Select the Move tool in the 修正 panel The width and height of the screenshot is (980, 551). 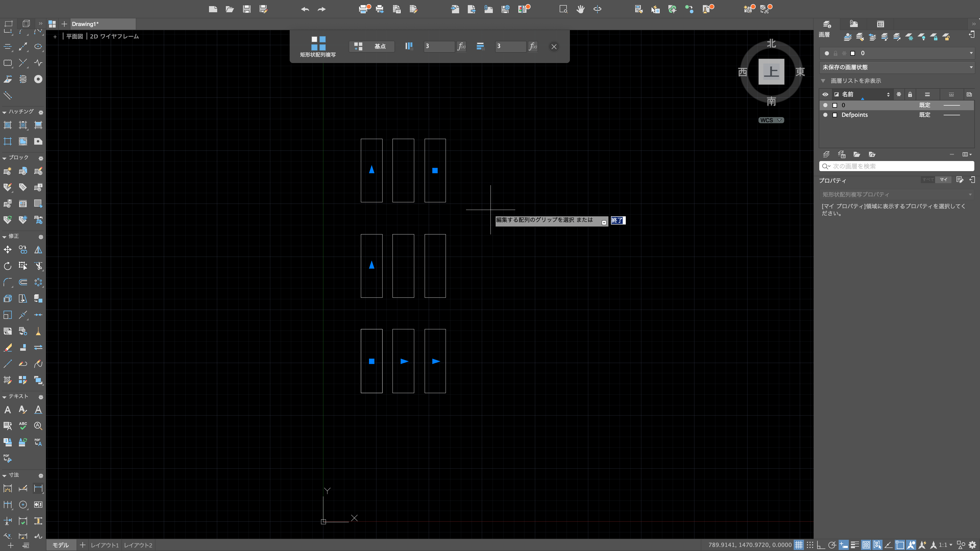[7, 250]
